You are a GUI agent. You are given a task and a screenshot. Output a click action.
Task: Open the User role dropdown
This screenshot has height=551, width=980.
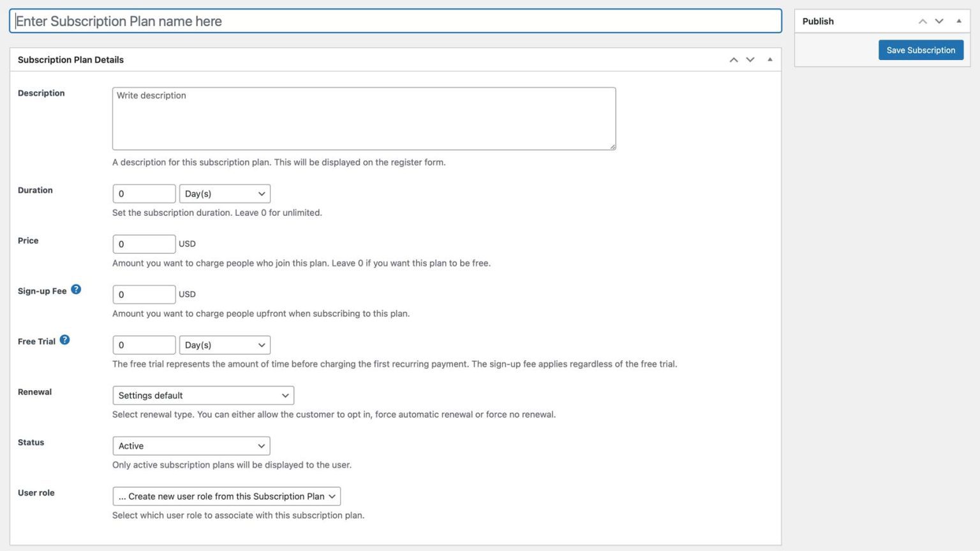click(x=226, y=496)
